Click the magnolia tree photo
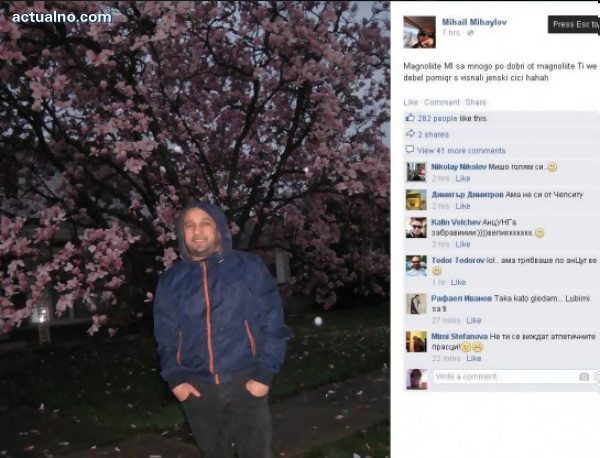This screenshot has height=458, width=600. [195, 229]
